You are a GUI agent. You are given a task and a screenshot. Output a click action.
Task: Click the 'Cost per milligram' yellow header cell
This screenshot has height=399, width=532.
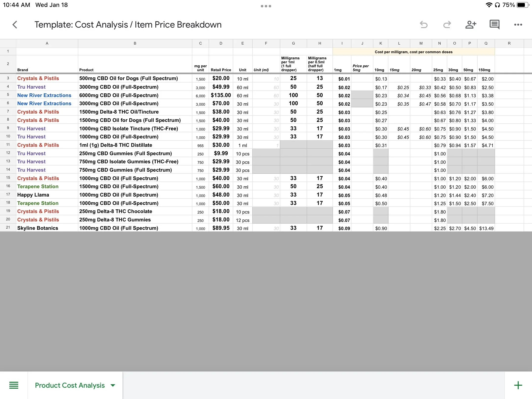[x=414, y=52]
